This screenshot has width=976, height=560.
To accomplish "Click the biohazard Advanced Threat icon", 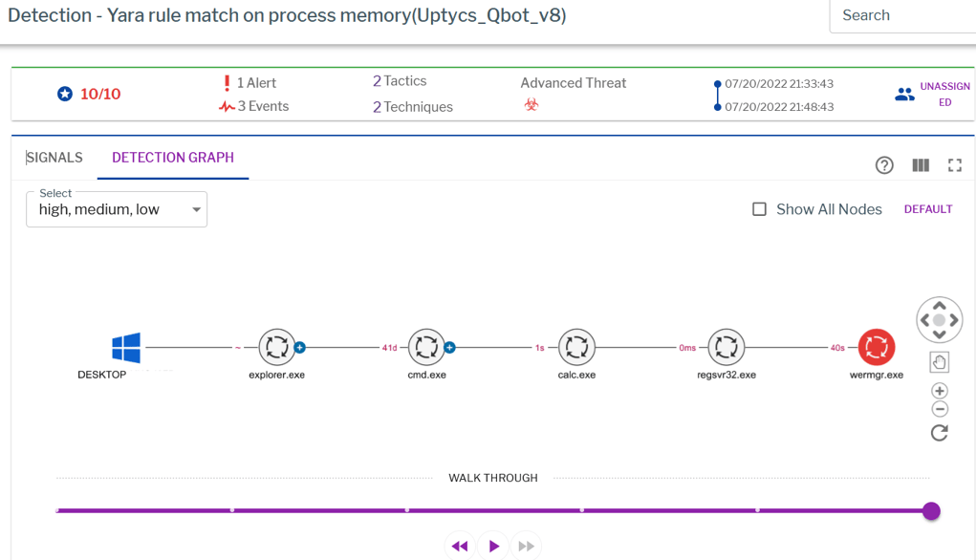I will (531, 104).
